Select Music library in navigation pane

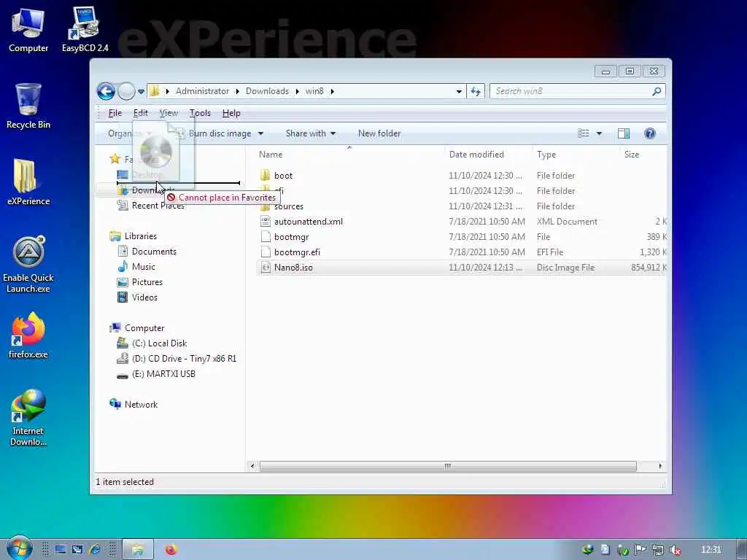144,267
